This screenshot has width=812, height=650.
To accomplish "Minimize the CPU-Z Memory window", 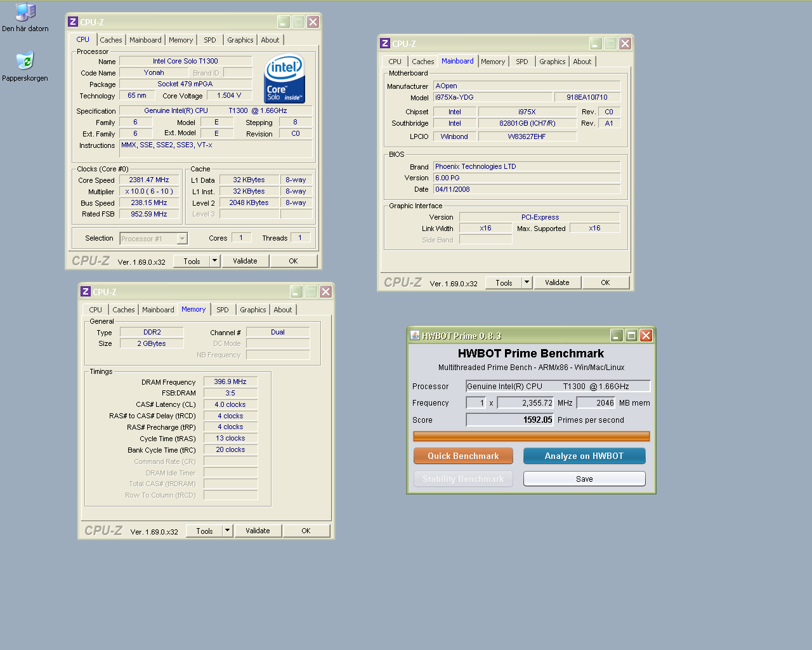I will pos(296,291).
